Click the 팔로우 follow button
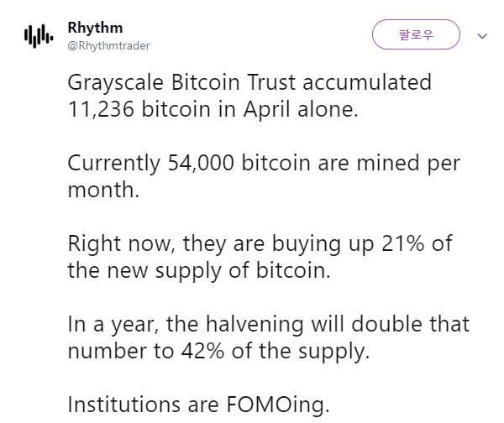This screenshot has width=504, height=423. click(416, 34)
